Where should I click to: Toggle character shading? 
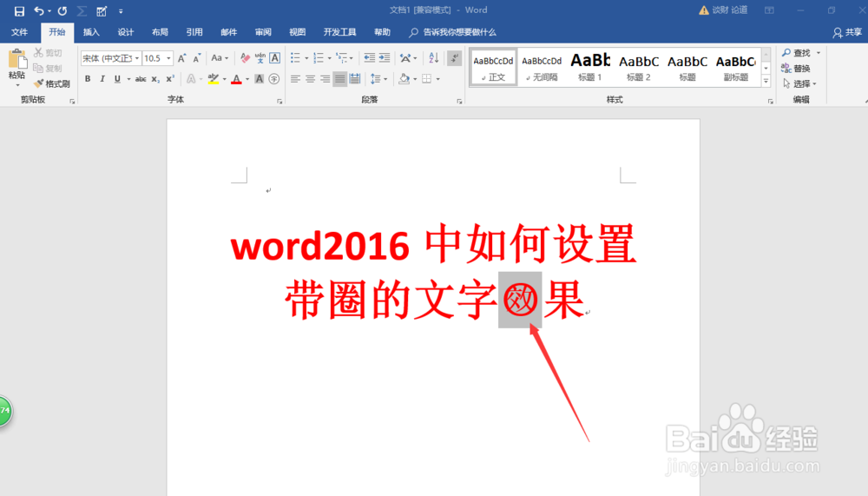(x=259, y=79)
